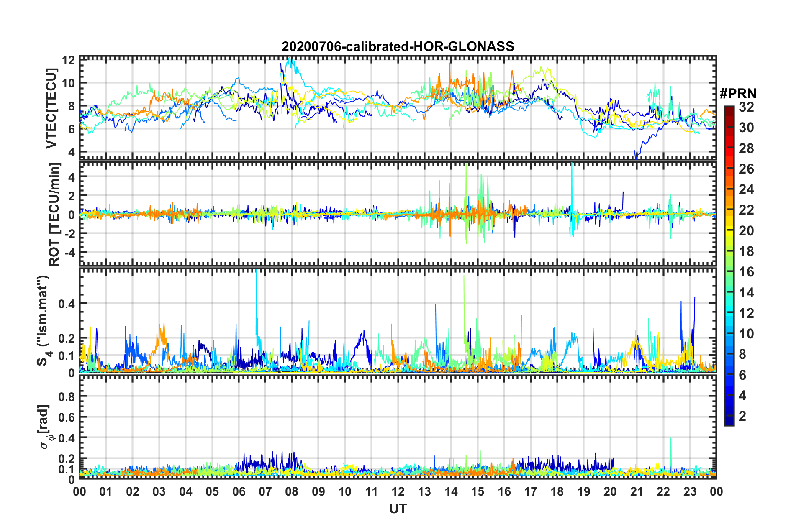Select hour 17 on the UT axis
796x532 pixels.
(531, 491)
